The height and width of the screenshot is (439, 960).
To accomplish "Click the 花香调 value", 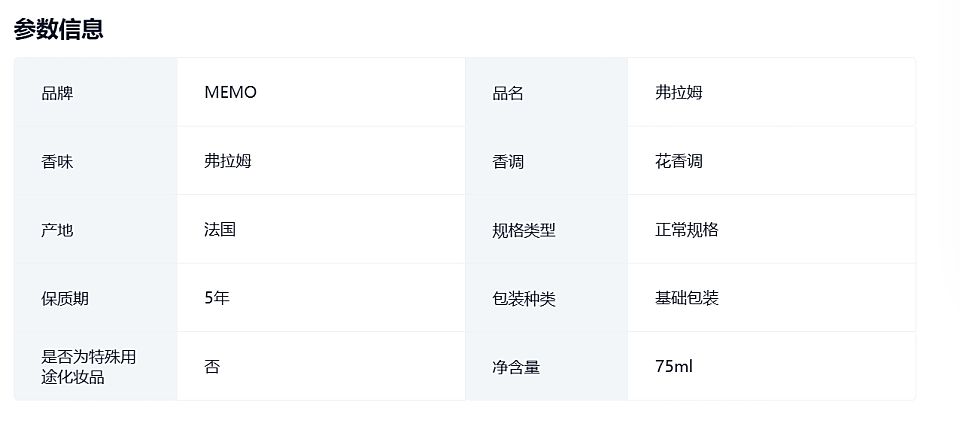I will tap(678, 161).
